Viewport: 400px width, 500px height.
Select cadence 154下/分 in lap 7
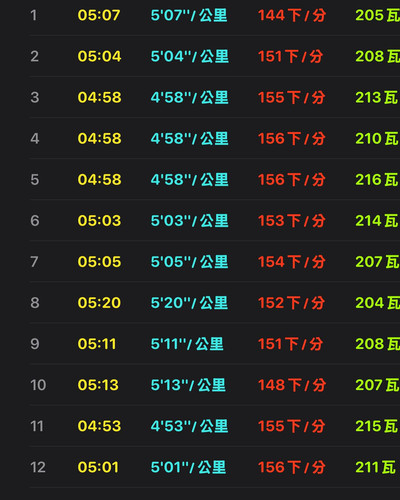[x=292, y=262]
